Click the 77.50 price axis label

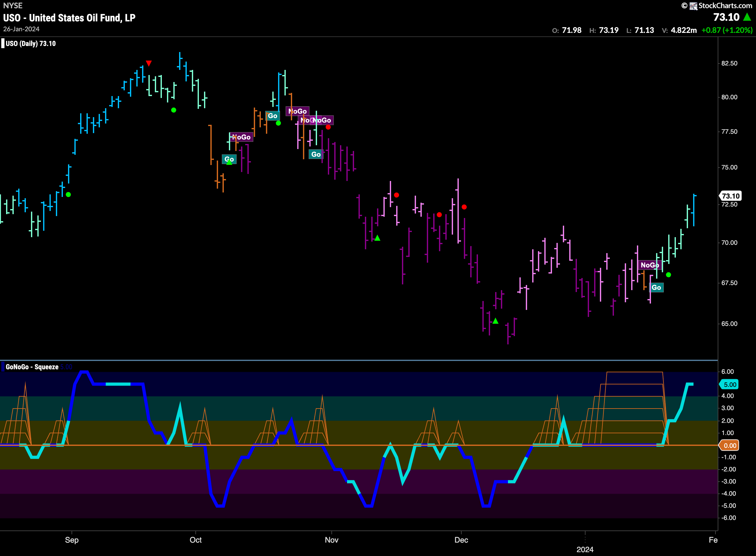(x=729, y=131)
